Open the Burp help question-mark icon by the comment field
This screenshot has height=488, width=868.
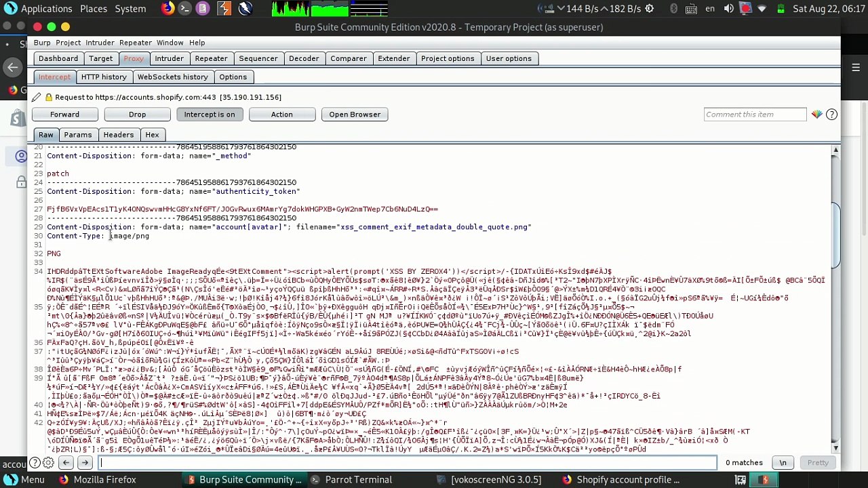832,115
